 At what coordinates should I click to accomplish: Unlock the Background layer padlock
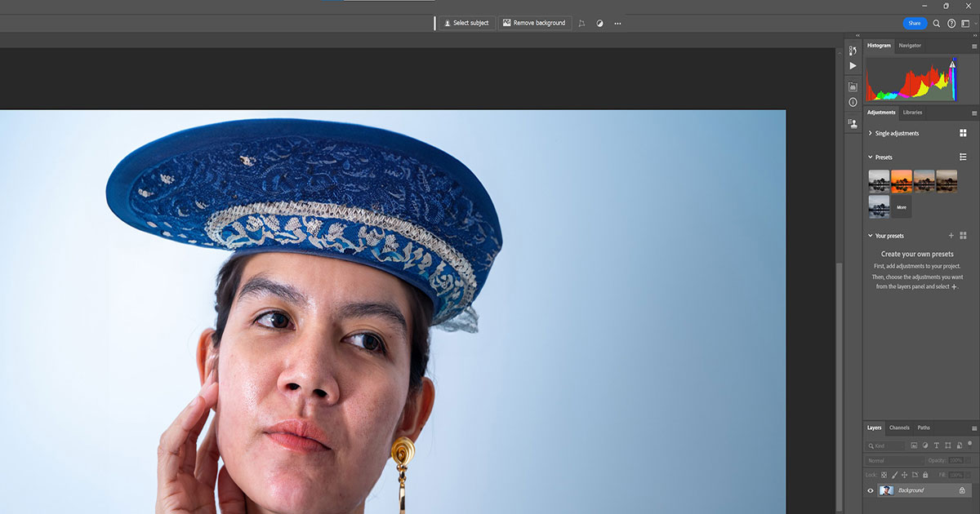tap(962, 490)
